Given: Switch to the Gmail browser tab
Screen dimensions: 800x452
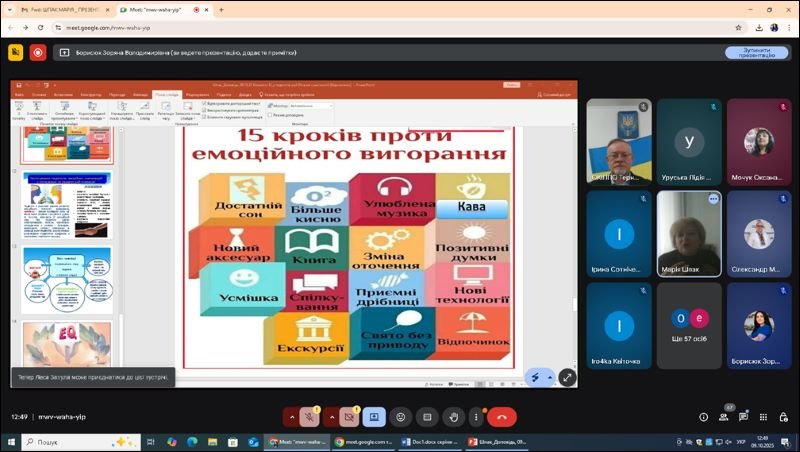Looking at the screenshot, I should [57, 9].
